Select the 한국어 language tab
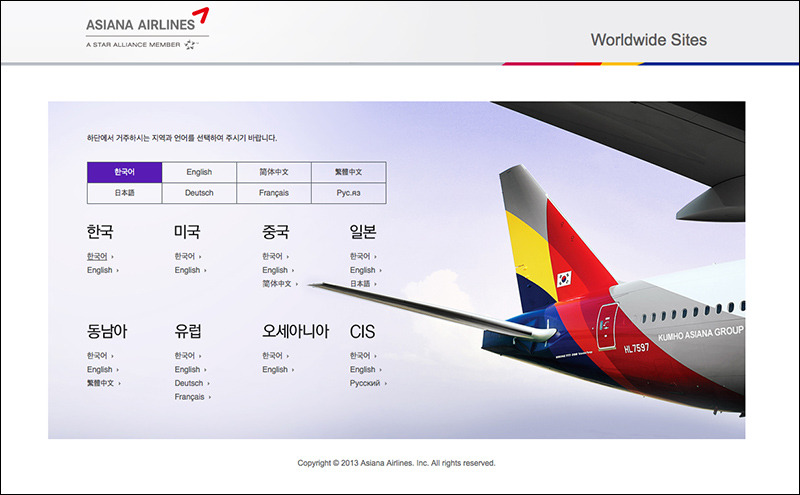The width and height of the screenshot is (800, 495). (x=124, y=172)
